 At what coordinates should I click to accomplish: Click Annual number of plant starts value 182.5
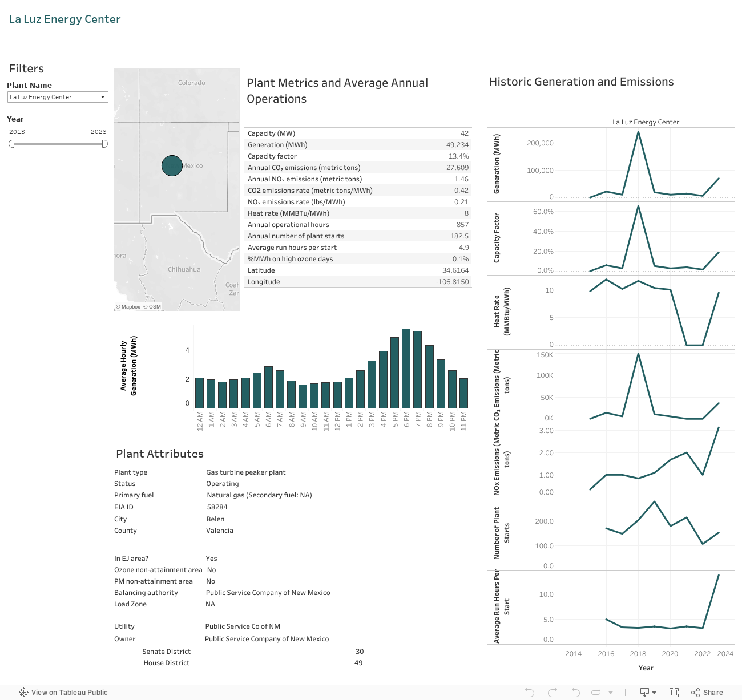[459, 236]
